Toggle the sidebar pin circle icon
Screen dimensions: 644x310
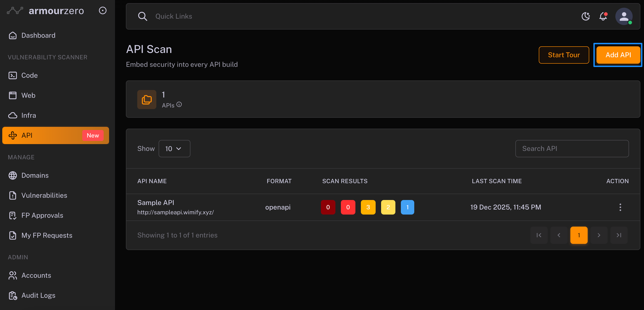(102, 10)
